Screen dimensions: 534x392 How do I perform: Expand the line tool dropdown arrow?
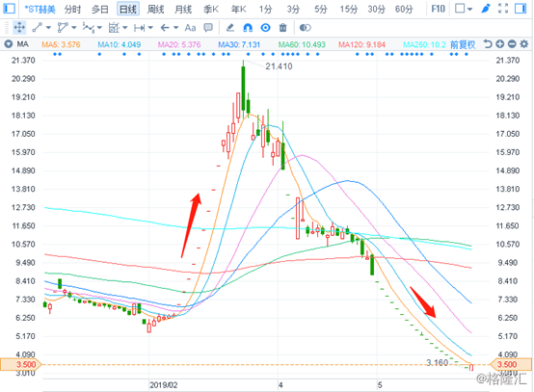(x=48, y=28)
